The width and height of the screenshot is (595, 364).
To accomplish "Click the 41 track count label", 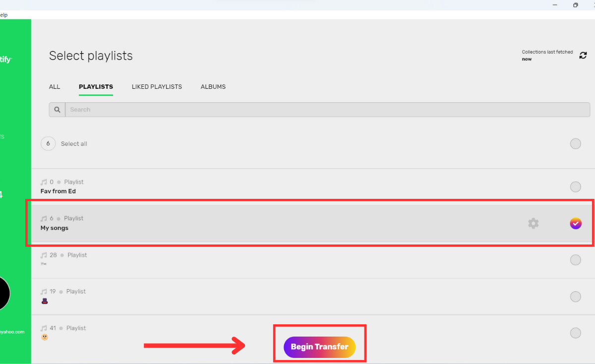I will pyautogui.click(x=53, y=328).
